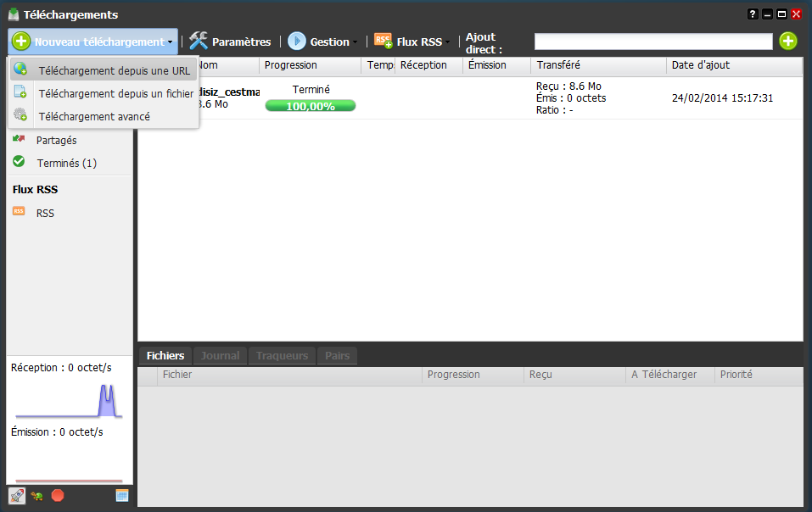Switch to the Pairs tab
The width and height of the screenshot is (812, 512).
tap(337, 356)
